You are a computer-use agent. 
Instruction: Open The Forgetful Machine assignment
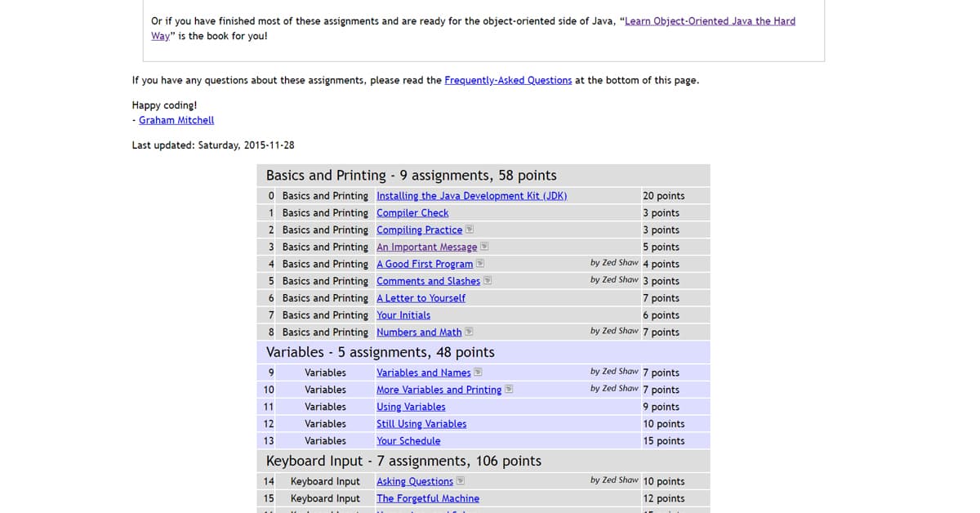428,498
